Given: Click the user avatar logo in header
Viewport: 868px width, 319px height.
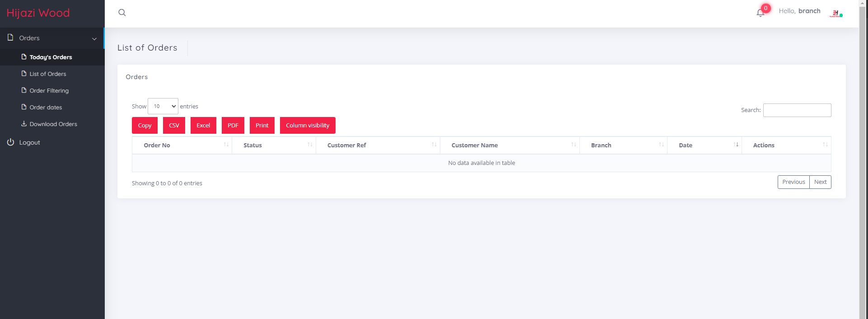Looking at the screenshot, I should 835,13.
